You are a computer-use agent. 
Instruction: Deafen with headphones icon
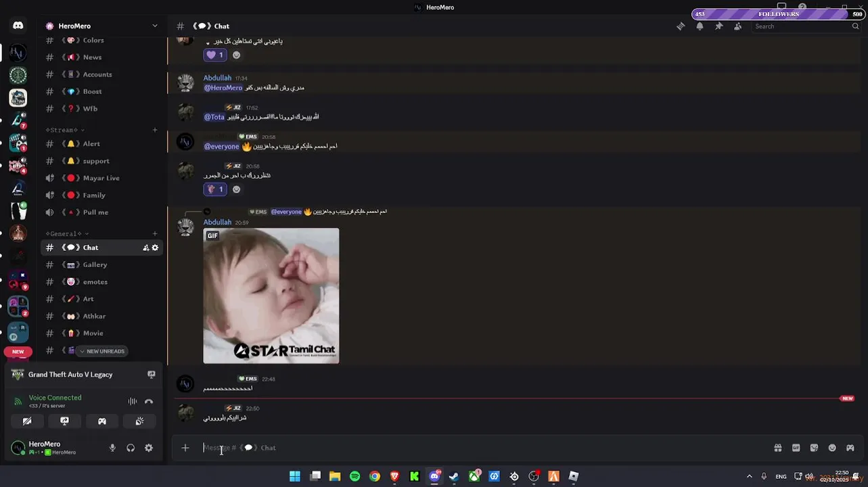point(131,448)
